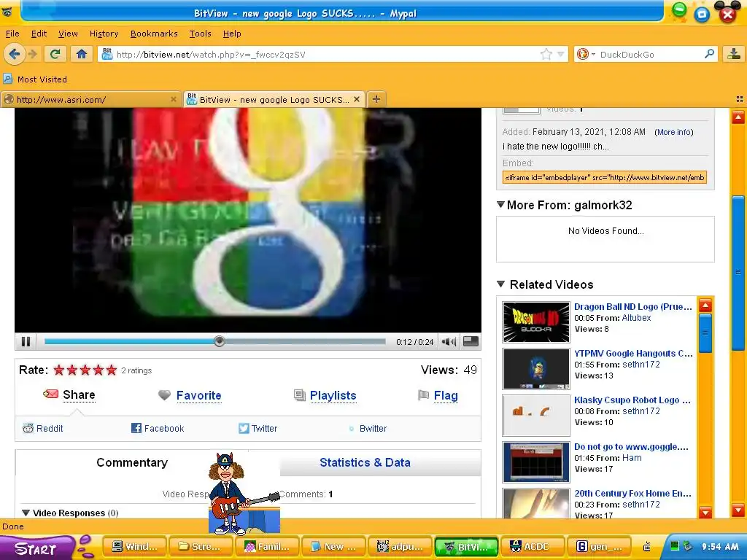The height and width of the screenshot is (560, 747).
Task: Click the More info link
Action: (x=673, y=132)
